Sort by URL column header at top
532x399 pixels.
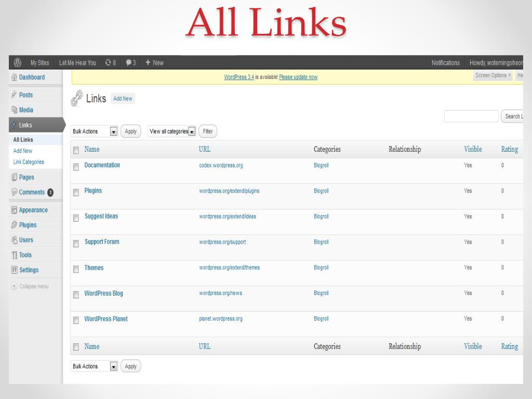205,149
